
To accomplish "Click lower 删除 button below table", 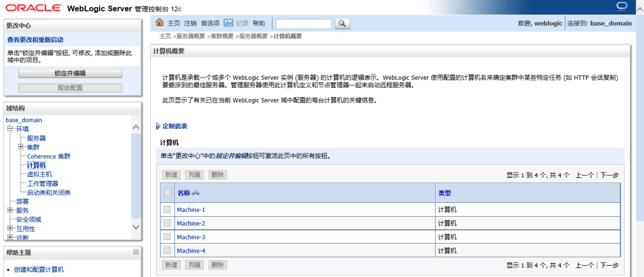I will click(x=218, y=265).
